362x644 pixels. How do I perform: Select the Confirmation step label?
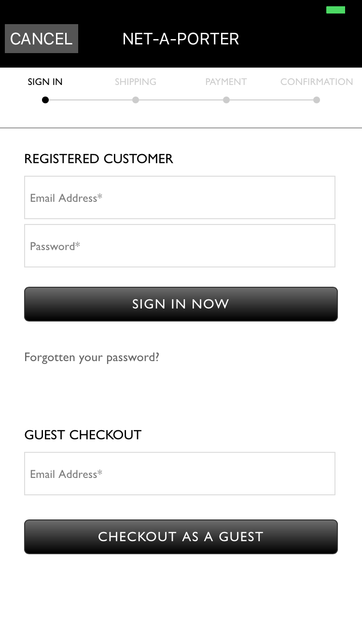(317, 82)
